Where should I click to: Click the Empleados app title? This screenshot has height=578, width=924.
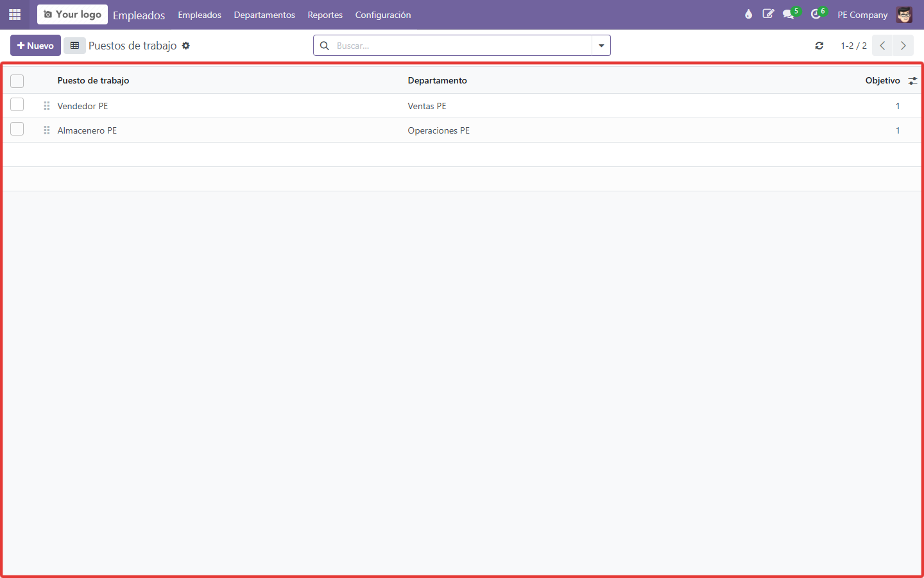click(x=139, y=15)
